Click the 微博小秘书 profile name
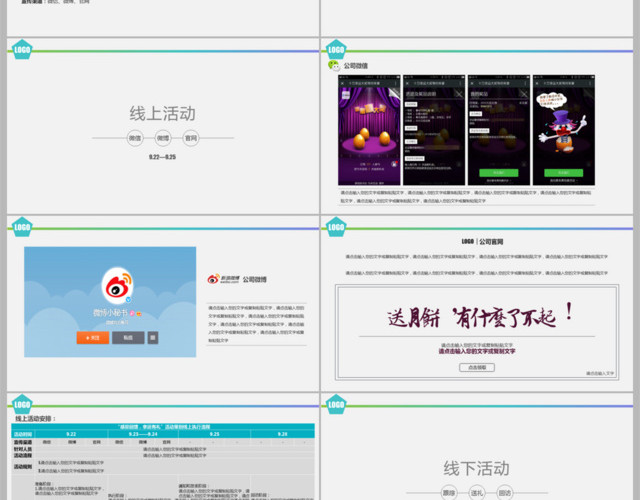The height and width of the screenshot is (500, 640). pyautogui.click(x=110, y=313)
